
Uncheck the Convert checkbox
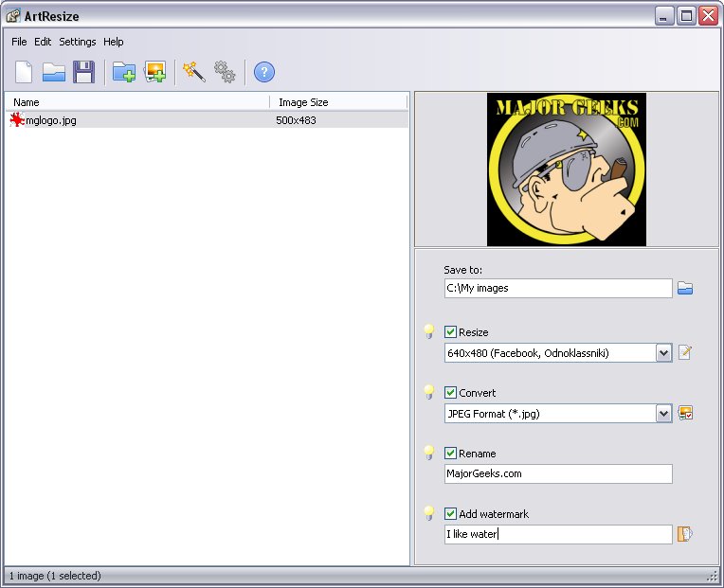coord(450,392)
